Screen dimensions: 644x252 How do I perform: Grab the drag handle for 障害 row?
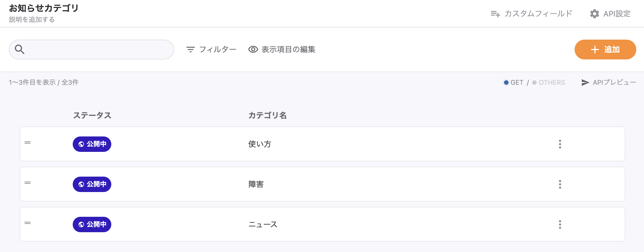pos(28,183)
